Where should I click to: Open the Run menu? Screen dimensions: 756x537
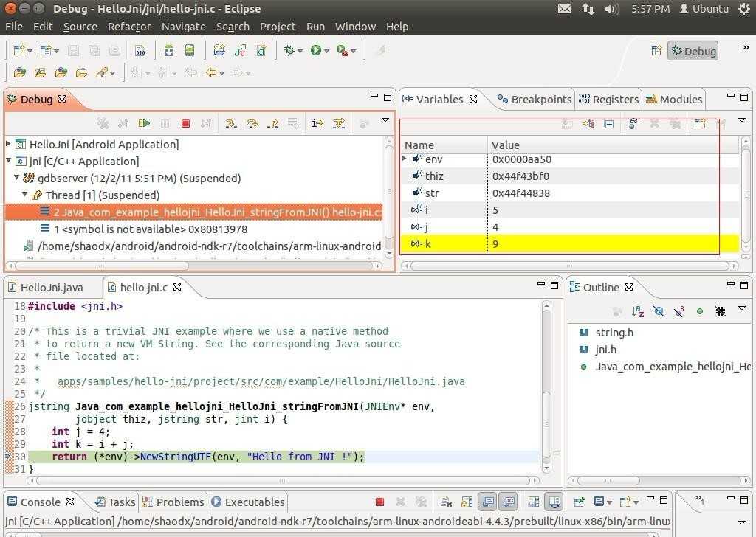[x=315, y=27]
